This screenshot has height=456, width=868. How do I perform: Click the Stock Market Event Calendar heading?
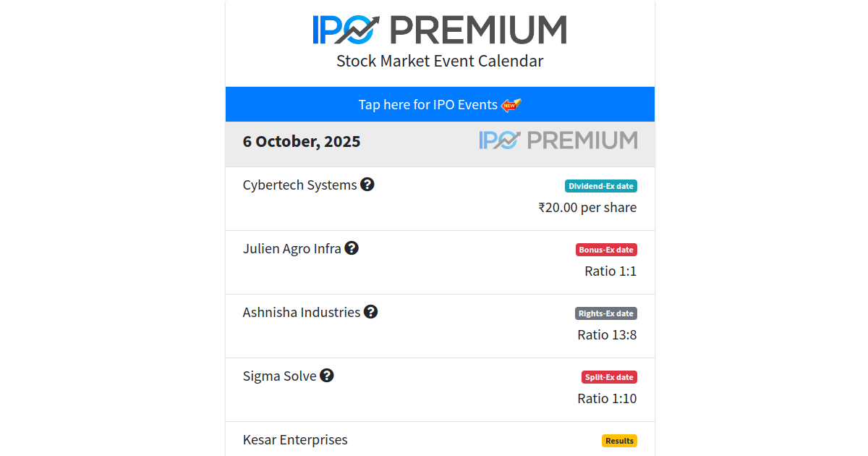(x=440, y=61)
